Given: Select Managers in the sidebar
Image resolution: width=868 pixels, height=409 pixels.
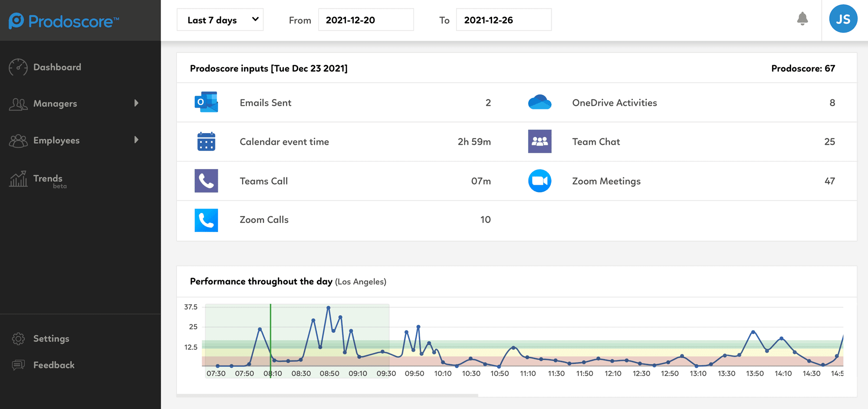Looking at the screenshot, I should click(55, 104).
